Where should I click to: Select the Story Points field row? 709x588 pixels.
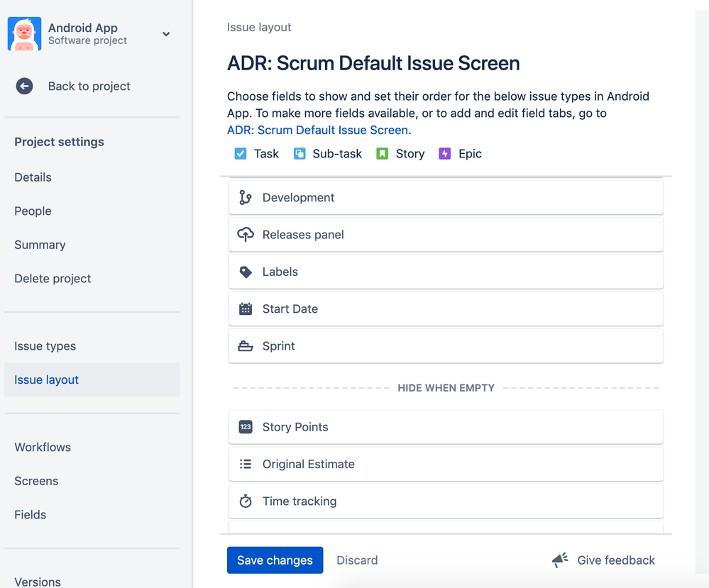pos(446,427)
